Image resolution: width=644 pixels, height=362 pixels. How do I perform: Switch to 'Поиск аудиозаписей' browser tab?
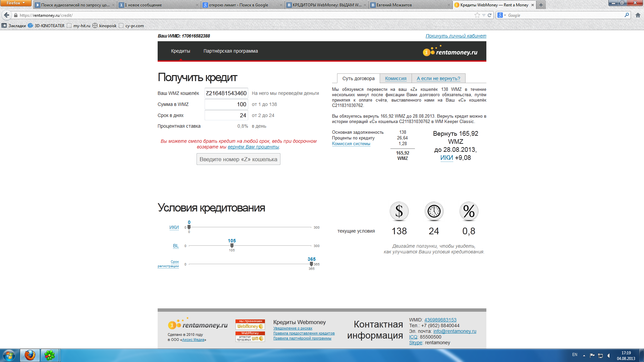(75, 5)
